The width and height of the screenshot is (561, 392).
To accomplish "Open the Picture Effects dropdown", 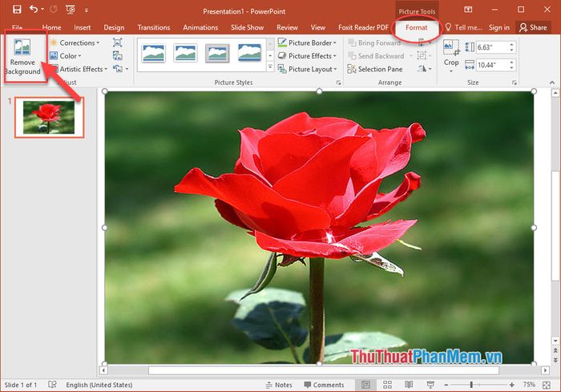I will (307, 56).
